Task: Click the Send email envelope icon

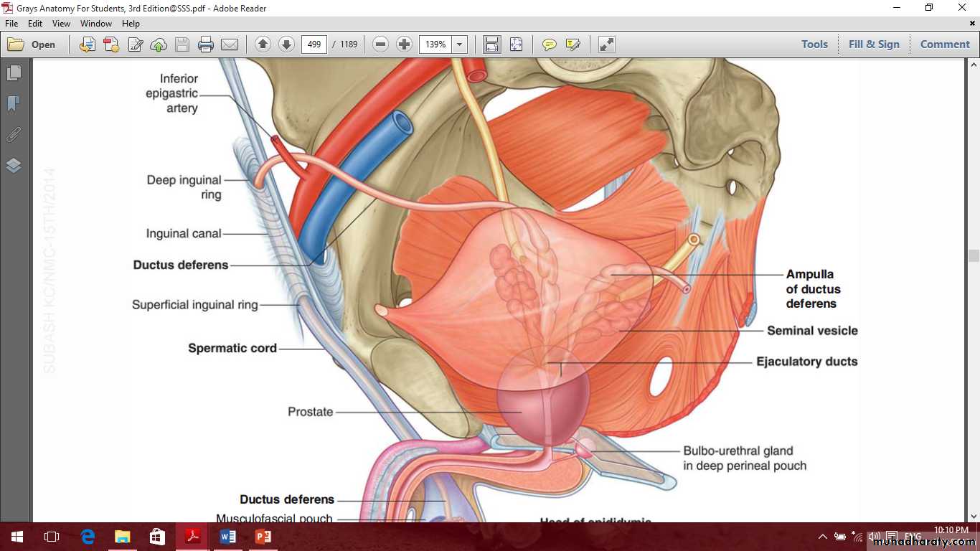Action: 230,44
